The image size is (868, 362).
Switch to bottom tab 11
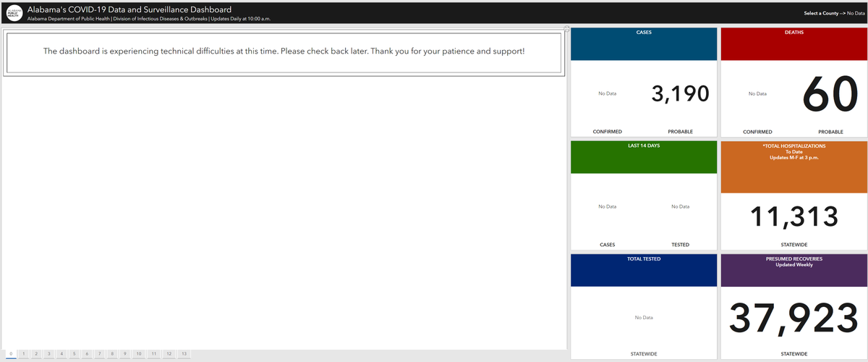tap(154, 353)
